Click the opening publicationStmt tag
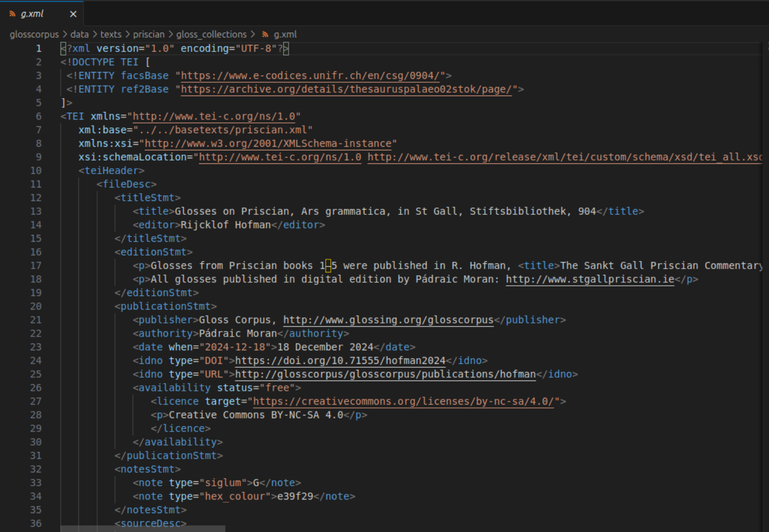The width and height of the screenshot is (769, 532). coord(166,306)
